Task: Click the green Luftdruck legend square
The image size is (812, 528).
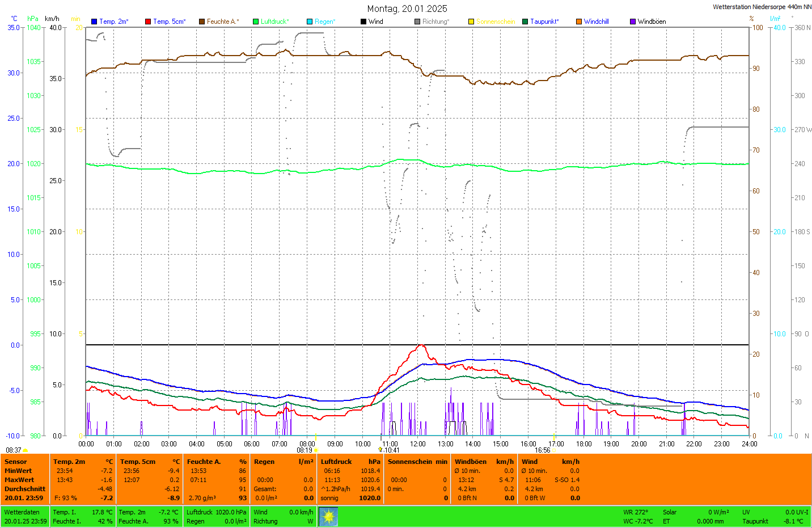Action: point(256,22)
